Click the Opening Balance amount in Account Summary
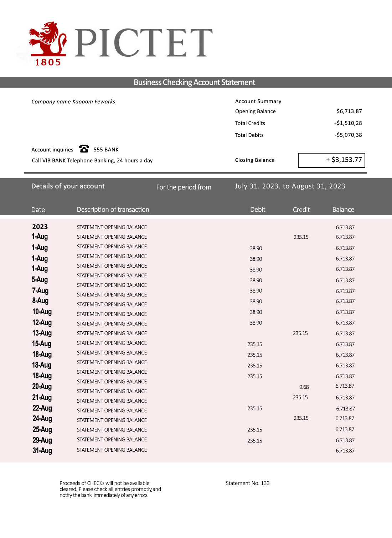 coord(349,111)
